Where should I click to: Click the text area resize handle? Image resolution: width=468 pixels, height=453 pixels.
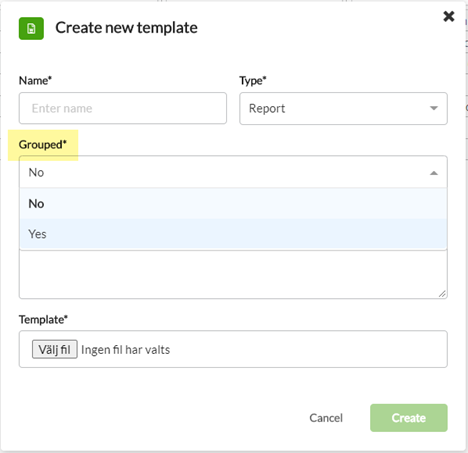[442, 294]
